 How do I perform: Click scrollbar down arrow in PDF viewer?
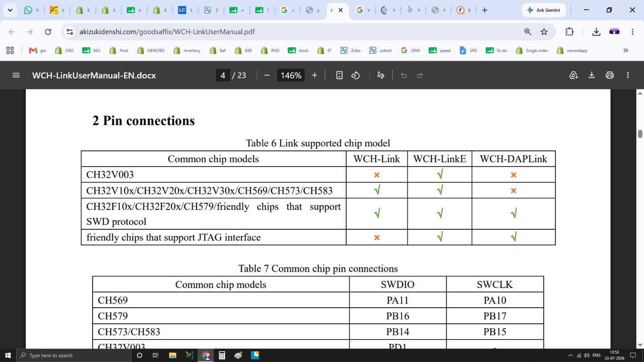[640, 345]
